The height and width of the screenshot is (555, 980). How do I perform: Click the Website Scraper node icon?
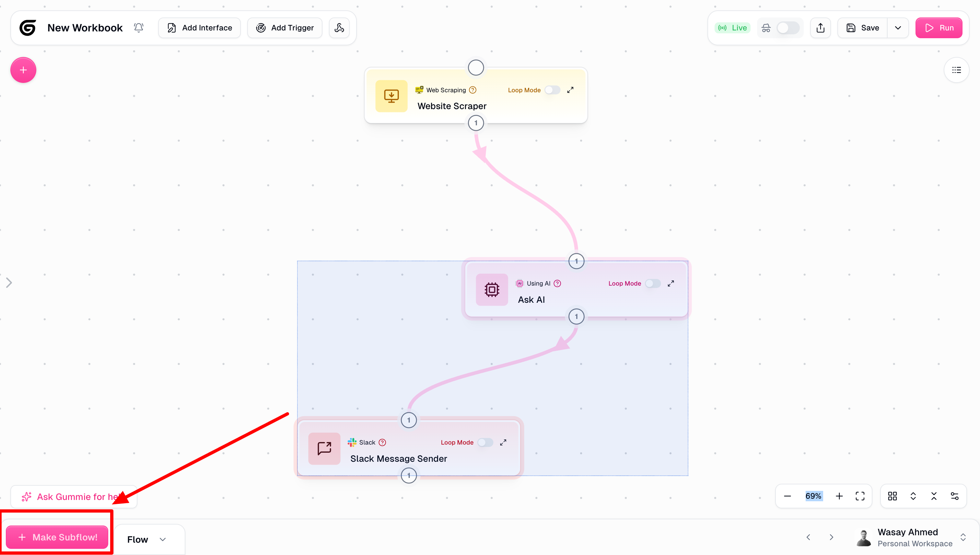coord(391,96)
